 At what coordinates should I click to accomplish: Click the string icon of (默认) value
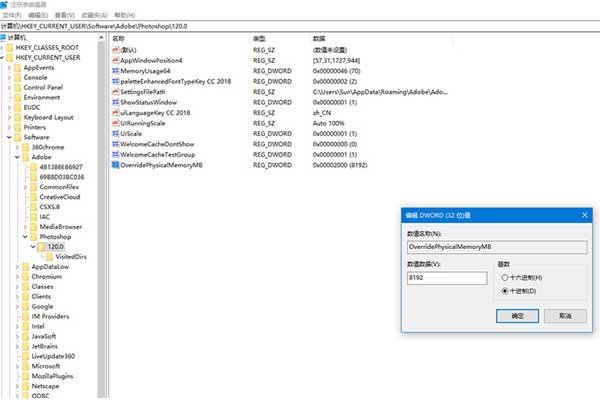(x=116, y=50)
